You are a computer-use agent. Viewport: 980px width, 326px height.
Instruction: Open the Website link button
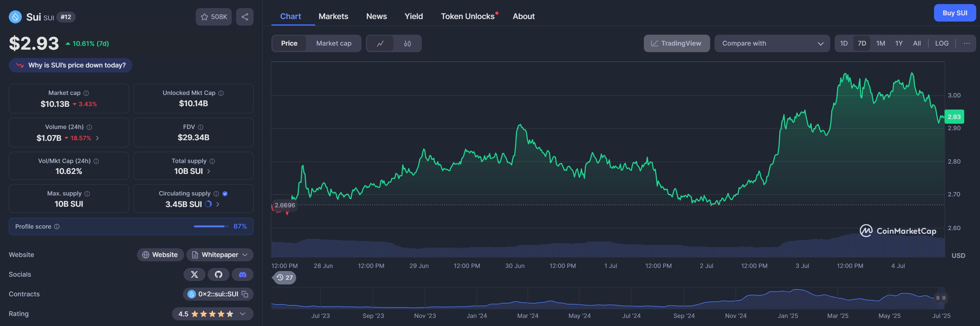coord(160,255)
